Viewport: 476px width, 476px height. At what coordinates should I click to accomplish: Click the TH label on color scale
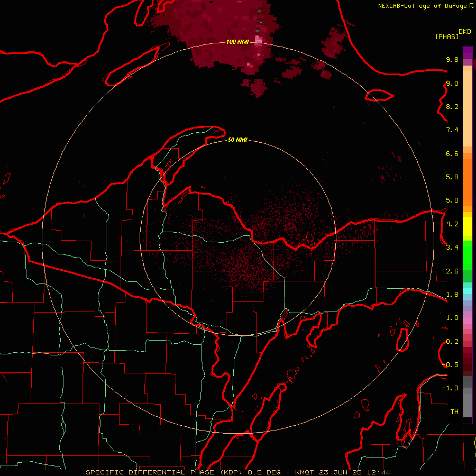point(454,412)
